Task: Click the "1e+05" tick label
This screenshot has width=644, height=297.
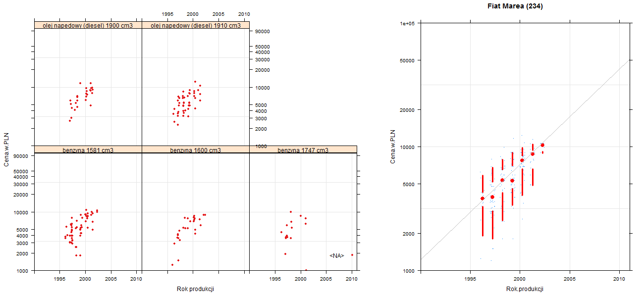Action: 408,23
